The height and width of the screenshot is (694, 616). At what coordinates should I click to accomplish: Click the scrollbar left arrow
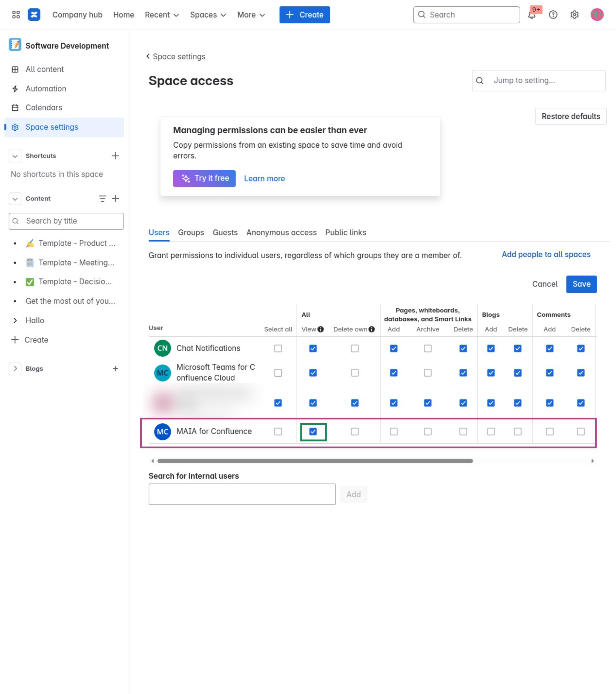click(x=152, y=461)
